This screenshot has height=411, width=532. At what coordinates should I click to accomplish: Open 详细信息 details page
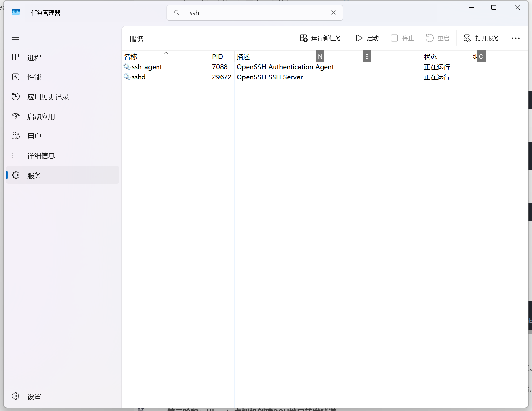tap(62, 156)
